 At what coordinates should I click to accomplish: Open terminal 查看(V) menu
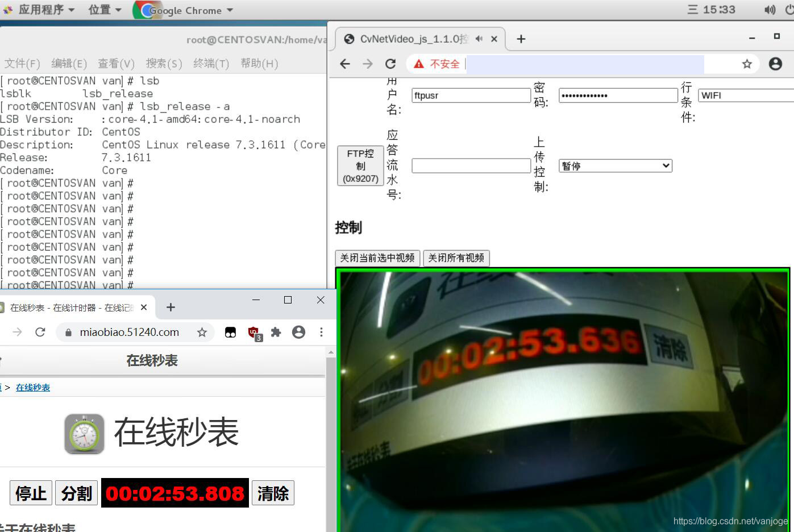point(116,63)
